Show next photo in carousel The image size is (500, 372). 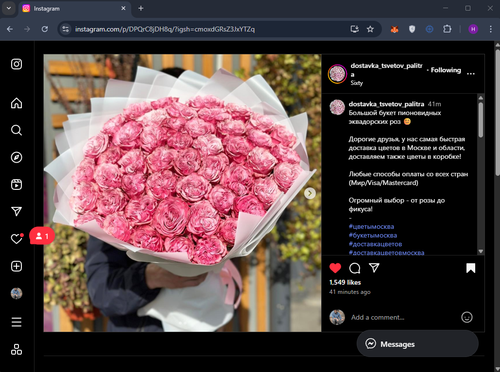click(x=310, y=193)
